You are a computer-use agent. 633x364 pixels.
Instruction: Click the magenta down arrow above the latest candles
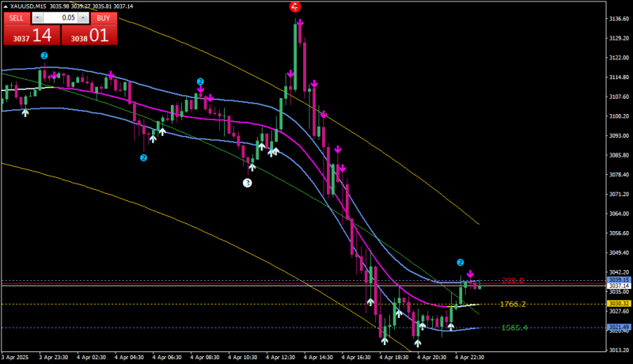[470, 274]
